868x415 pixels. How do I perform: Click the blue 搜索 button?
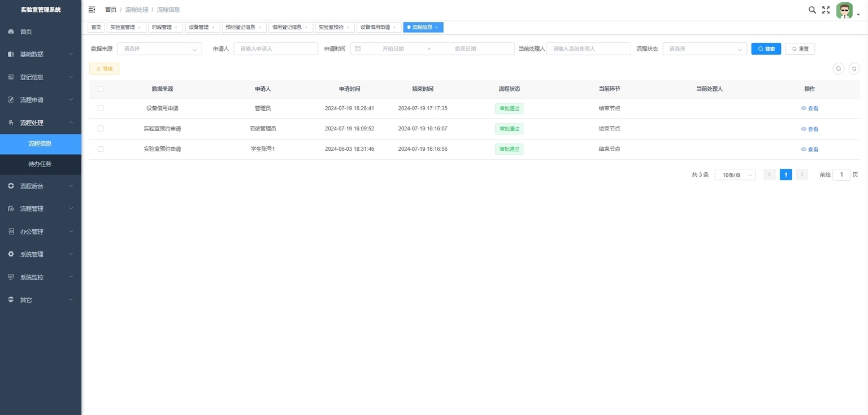[766, 49]
